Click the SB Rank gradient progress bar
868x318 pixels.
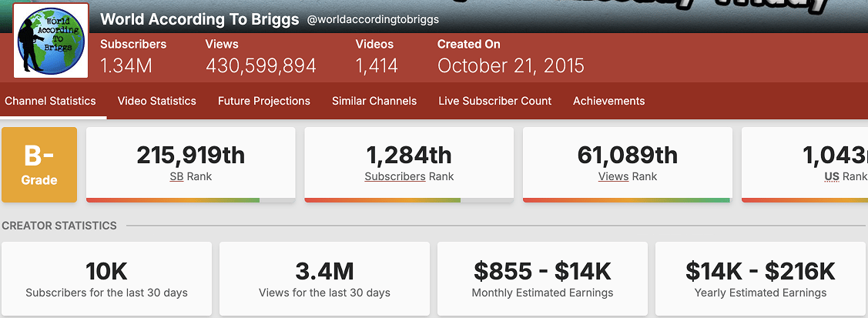tap(190, 200)
